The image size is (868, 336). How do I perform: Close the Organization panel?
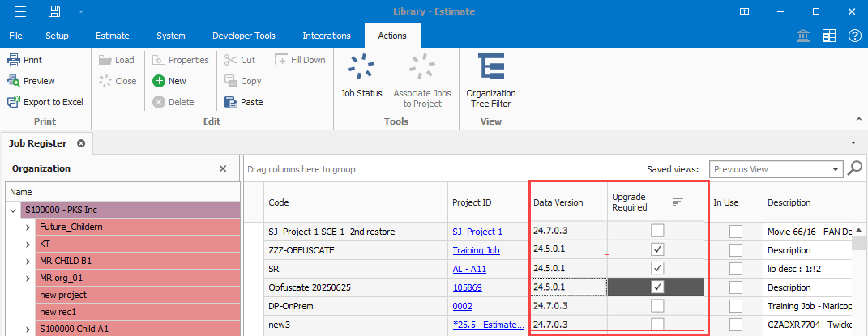click(223, 168)
